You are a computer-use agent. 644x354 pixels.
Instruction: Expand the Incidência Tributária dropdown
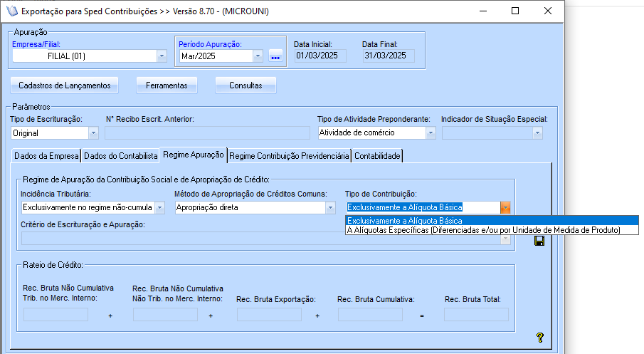point(160,208)
